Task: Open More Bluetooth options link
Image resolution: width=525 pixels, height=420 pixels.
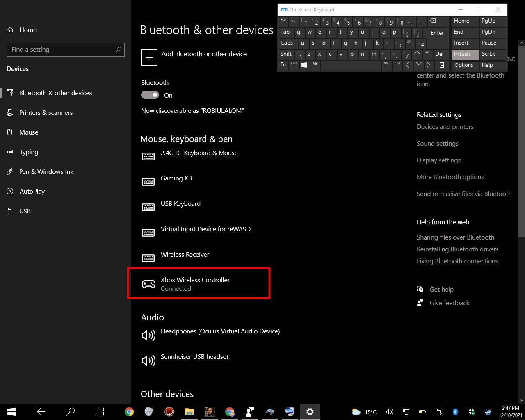Action: (450, 177)
